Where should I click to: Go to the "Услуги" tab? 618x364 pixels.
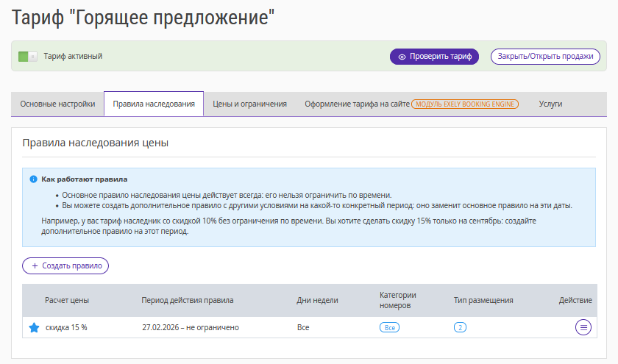(550, 104)
